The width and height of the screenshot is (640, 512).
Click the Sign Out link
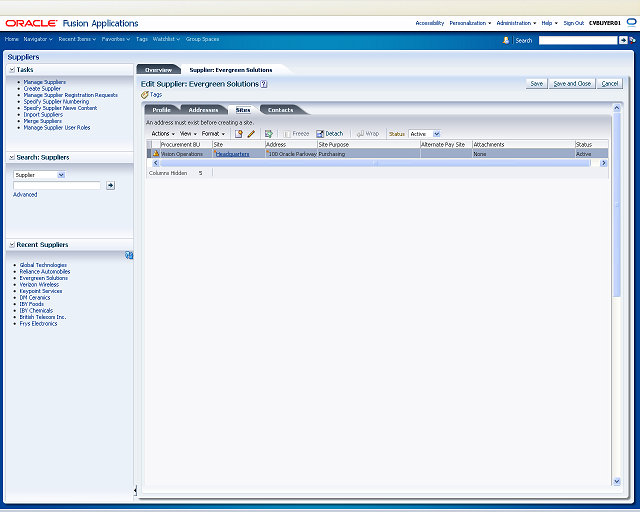573,23
